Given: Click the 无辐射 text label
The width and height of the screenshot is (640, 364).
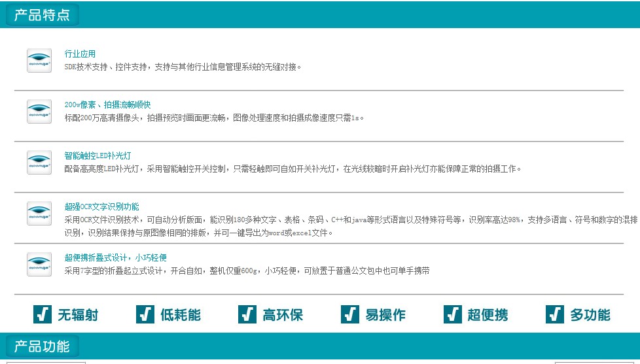Looking at the screenshot, I should click(78, 315).
